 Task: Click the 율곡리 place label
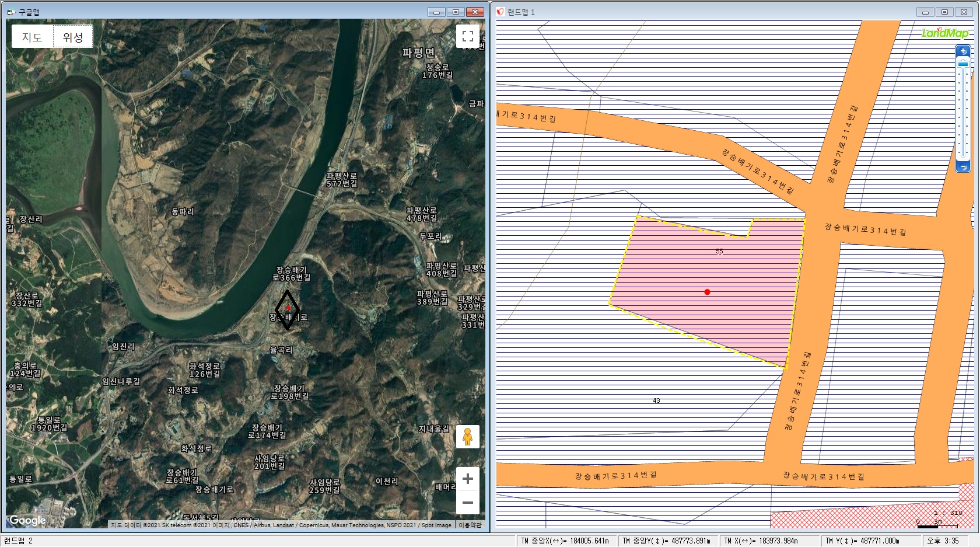click(282, 350)
